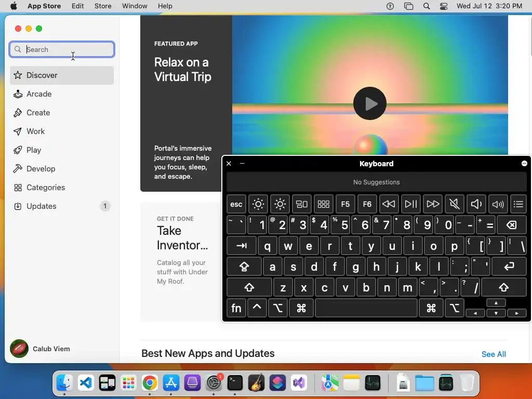Toggle the right command key
The width and height of the screenshot is (532, 399).
[431, 308]
